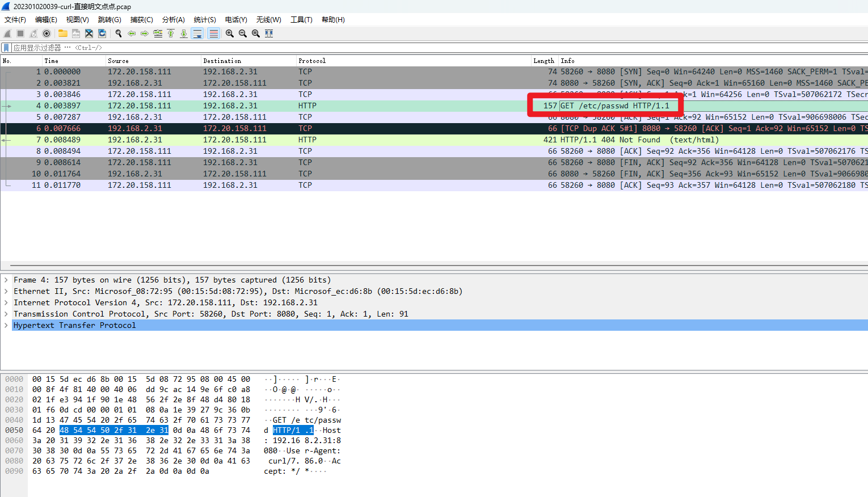Click 'curl/7. 86.0' in the ASCII dump
868x497 pixels.
(296, 461)
